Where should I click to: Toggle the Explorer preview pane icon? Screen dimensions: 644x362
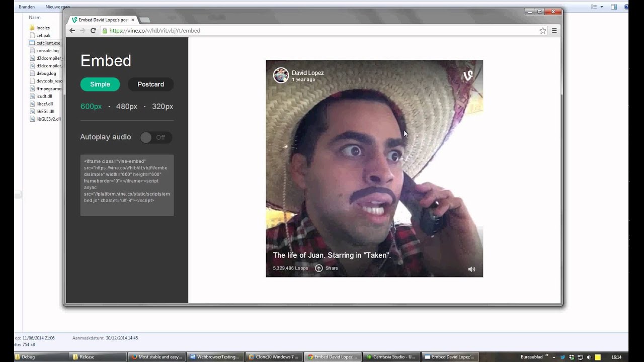pos(614,7)
